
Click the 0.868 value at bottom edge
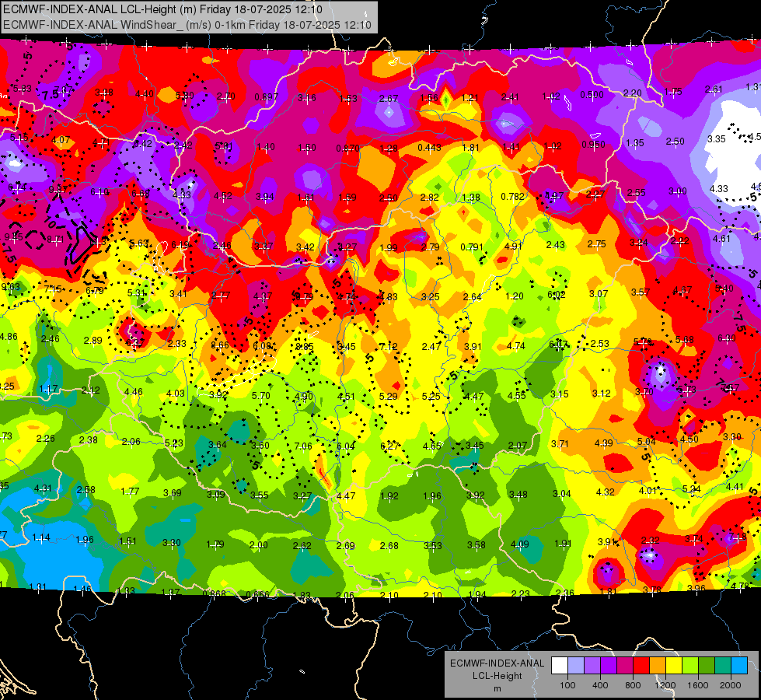pyautogui.click(x=214, y=593)
